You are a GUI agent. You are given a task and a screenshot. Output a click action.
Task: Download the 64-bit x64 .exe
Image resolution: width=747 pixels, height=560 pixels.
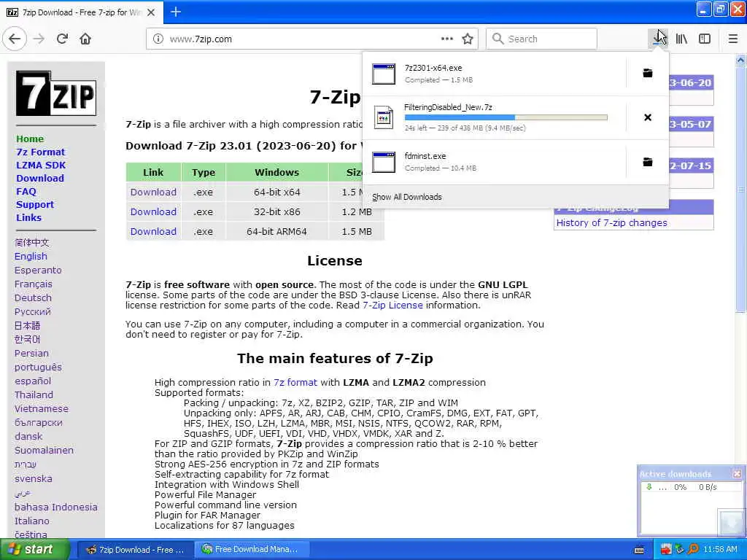tap(153, 192)
